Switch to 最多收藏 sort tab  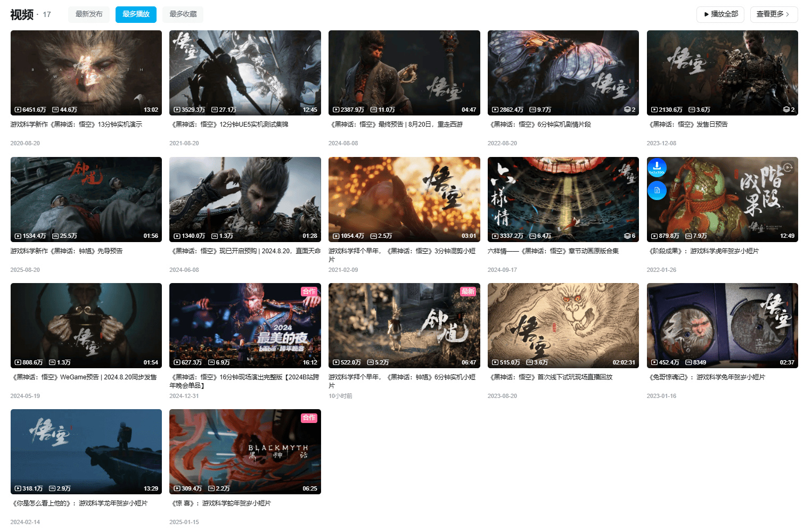(183, 14)
